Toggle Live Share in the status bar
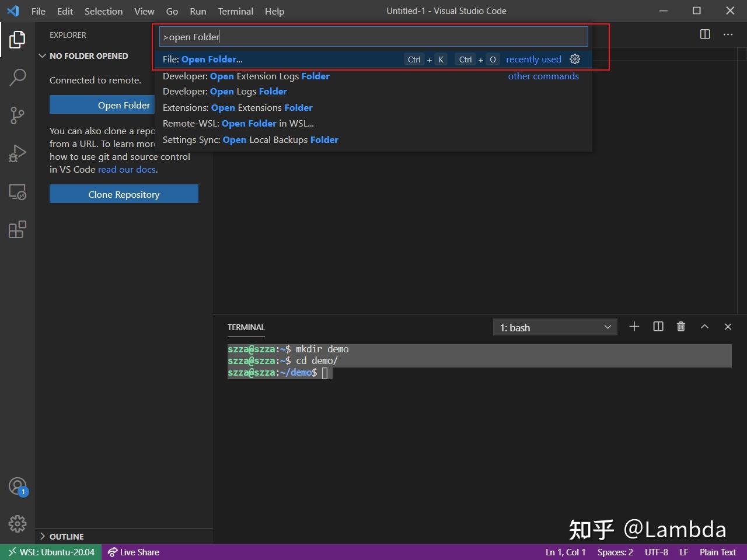Viewport: 747px width, 560px height. pos(133,552)
